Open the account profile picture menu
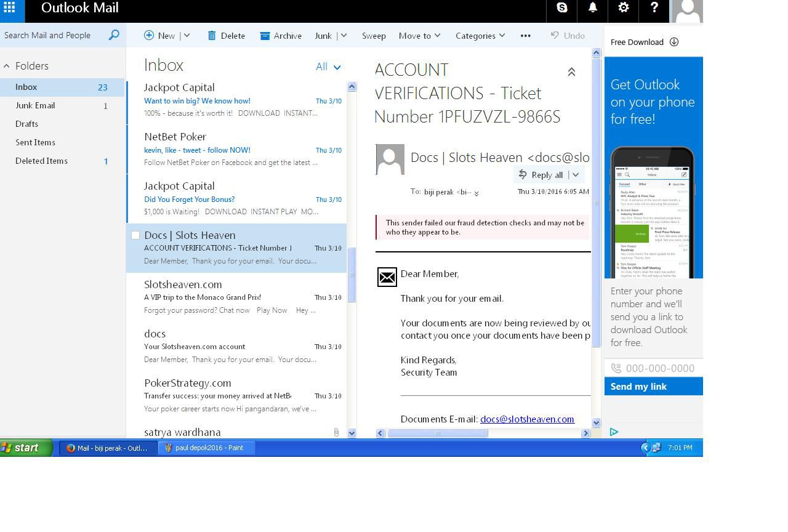 (686, 11)
